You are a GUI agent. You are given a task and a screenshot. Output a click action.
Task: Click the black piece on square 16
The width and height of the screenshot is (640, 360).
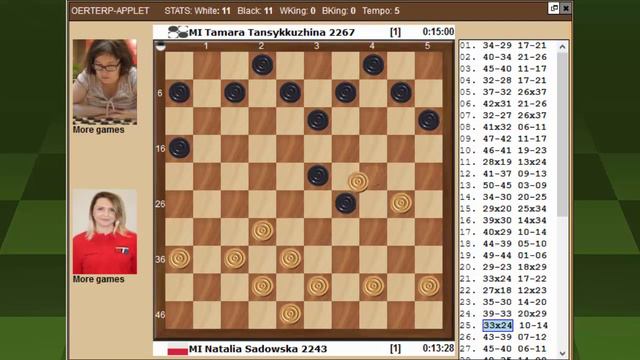(179, 148)
